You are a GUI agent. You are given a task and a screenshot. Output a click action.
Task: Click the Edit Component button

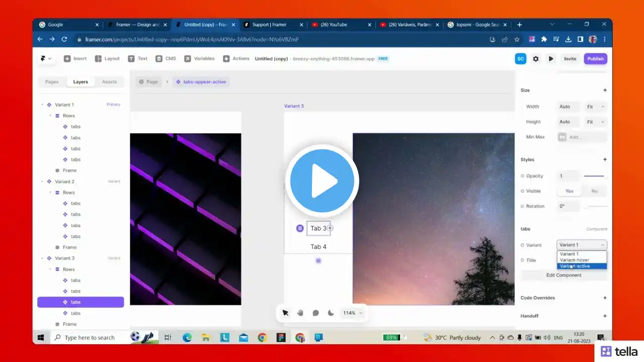(563, 275)
